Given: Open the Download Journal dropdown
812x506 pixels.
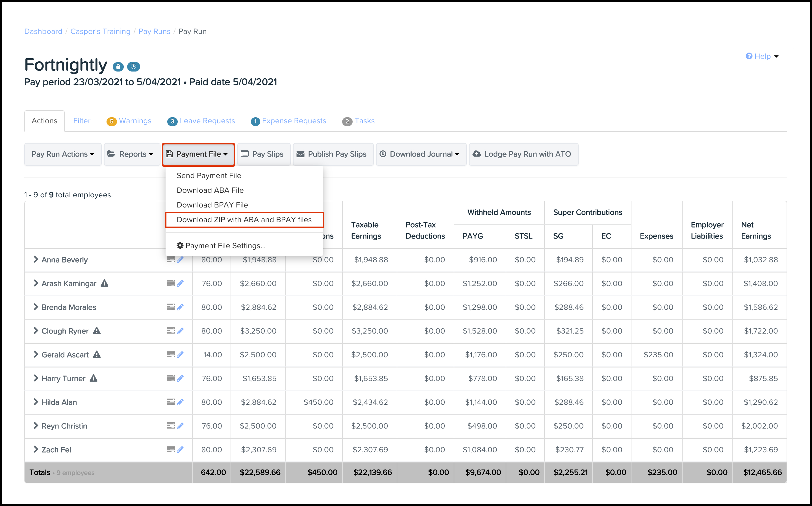Looking at the screenshot, I should pyautogui.click(x=421, y=154).
